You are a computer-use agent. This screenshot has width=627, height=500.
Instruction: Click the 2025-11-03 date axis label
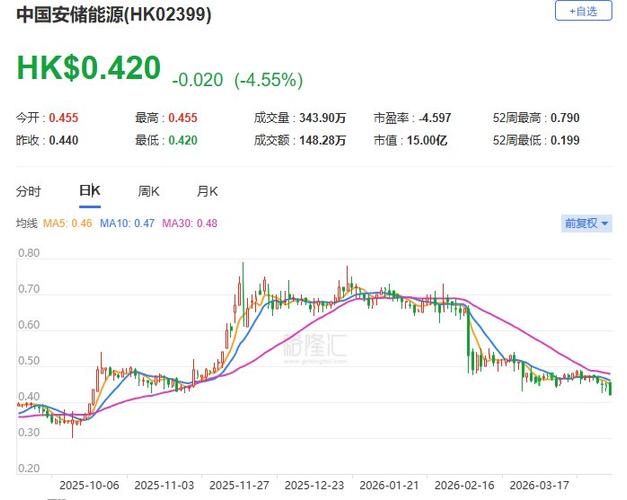tap(164, 485)
